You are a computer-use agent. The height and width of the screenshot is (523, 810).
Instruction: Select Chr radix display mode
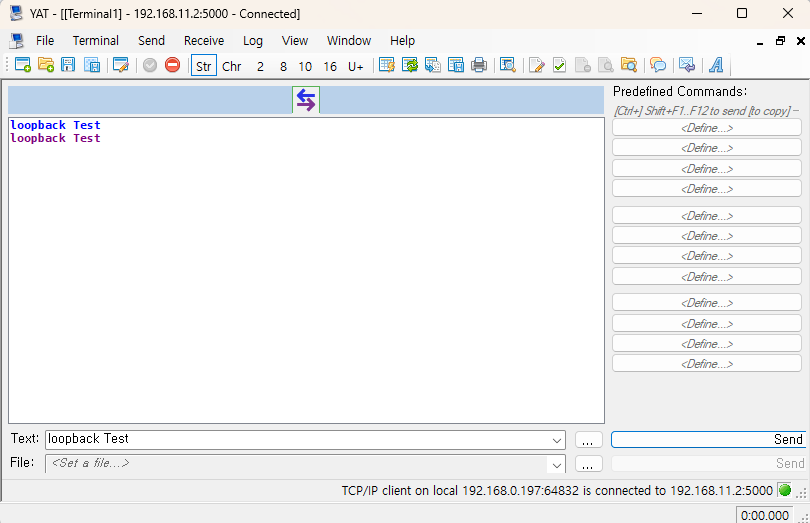pos(231,66)
